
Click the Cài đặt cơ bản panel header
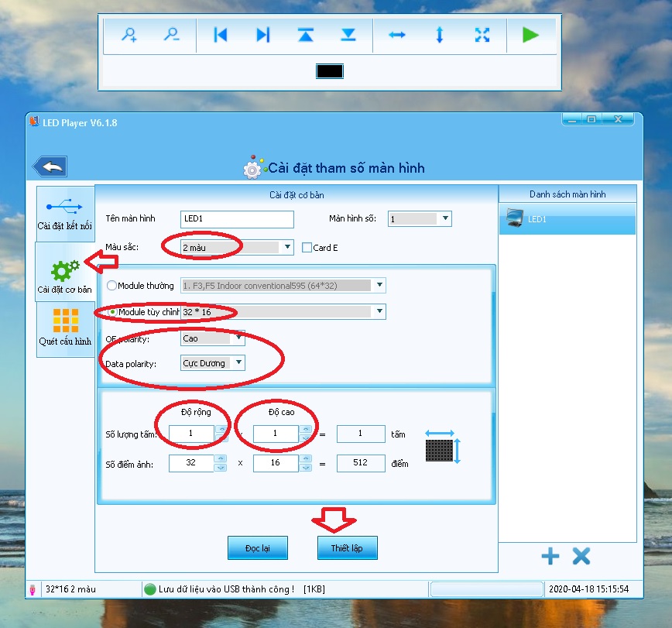(x=297, y=195)
